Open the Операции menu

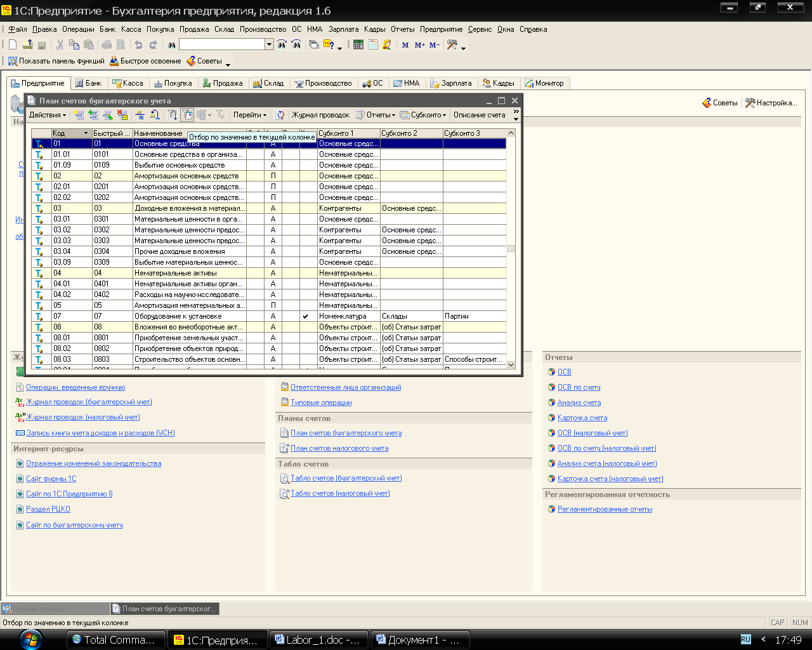[78, 29]
